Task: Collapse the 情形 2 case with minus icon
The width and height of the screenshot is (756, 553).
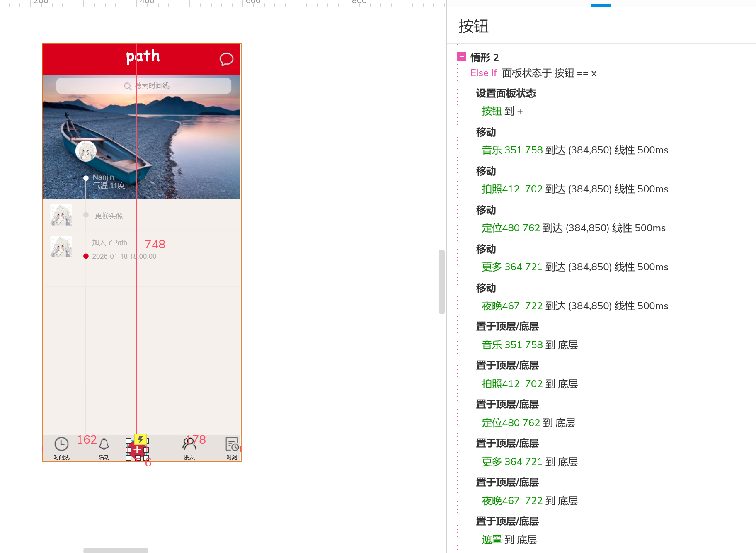Action: (x=462, y=57)
